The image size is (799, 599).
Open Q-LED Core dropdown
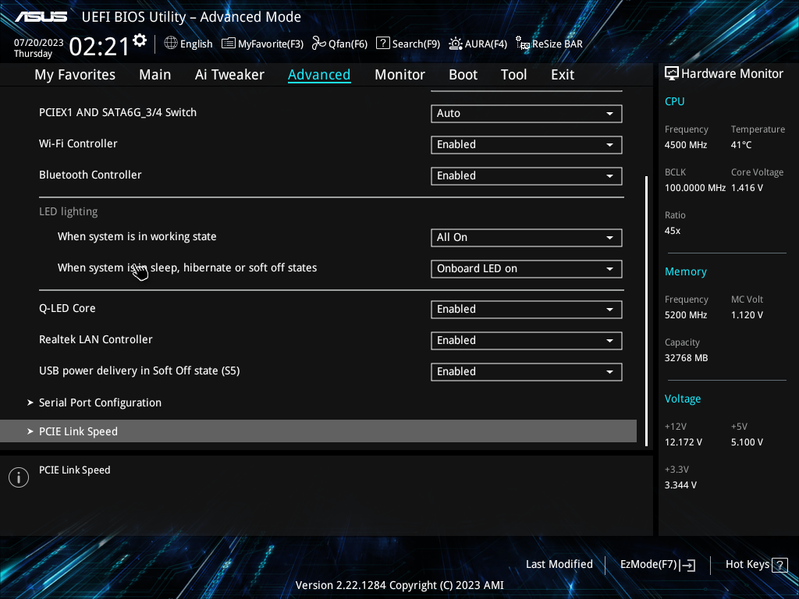tap(526, 309)
